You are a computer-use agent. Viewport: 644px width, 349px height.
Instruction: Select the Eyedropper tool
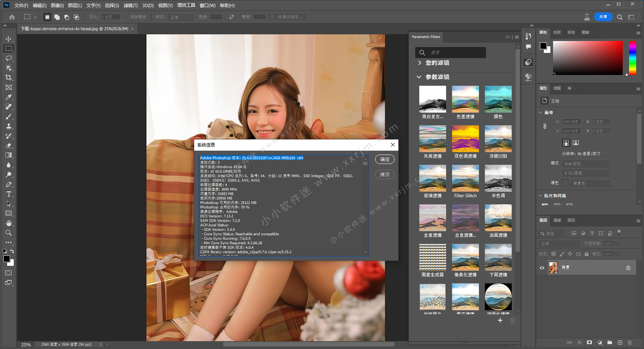[x=9, y=97]
